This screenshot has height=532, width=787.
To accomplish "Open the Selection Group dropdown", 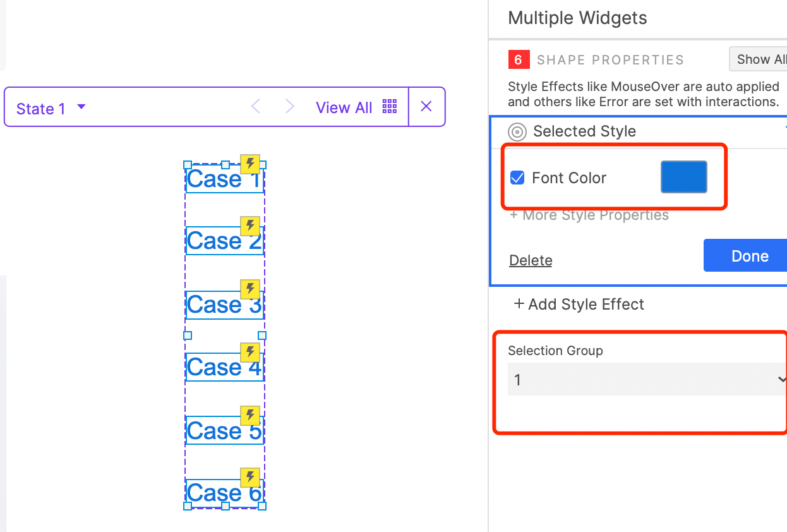I will 647,380.
